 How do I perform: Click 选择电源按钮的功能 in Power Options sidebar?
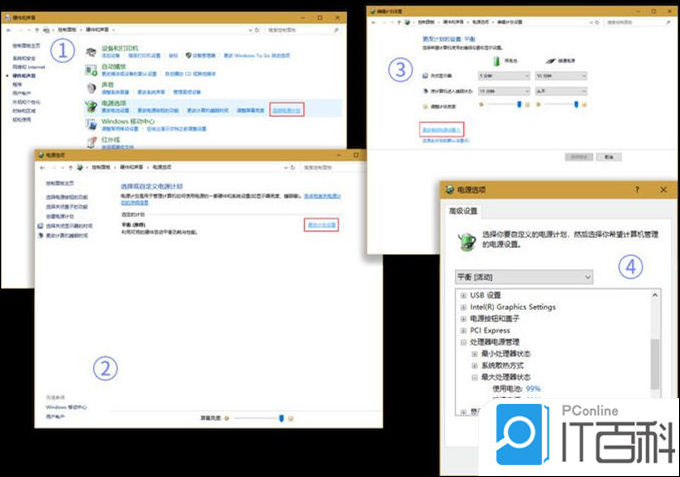point(67,197)
